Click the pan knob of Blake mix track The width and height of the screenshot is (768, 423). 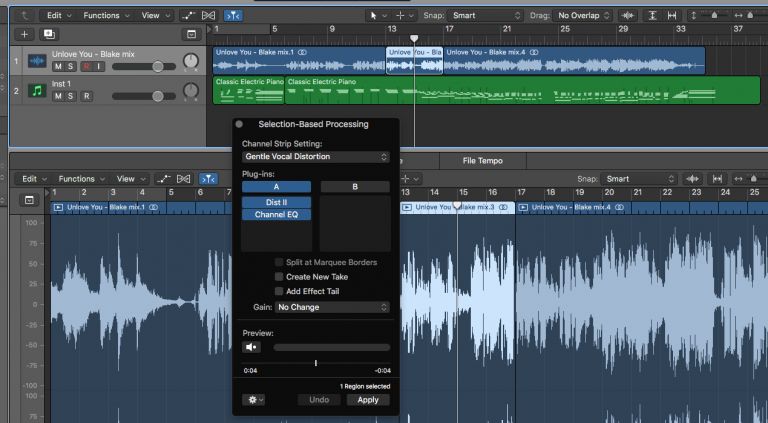click(191, 61)
